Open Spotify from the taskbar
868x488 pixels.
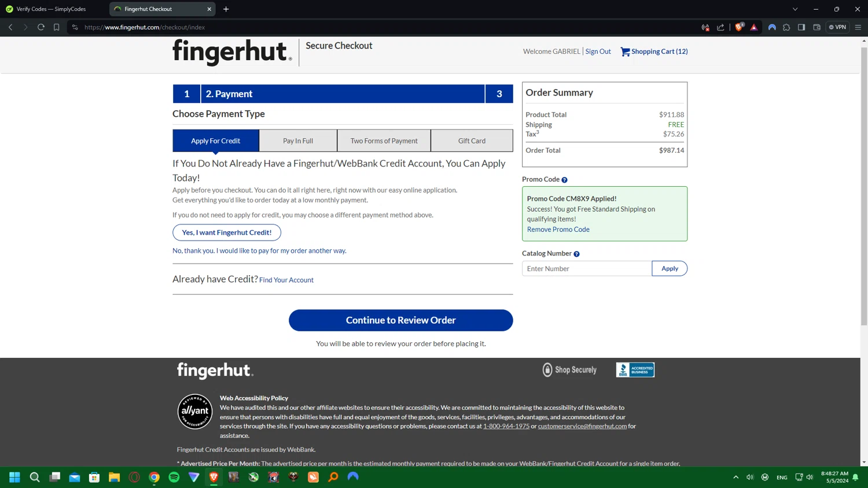[174, 477]
